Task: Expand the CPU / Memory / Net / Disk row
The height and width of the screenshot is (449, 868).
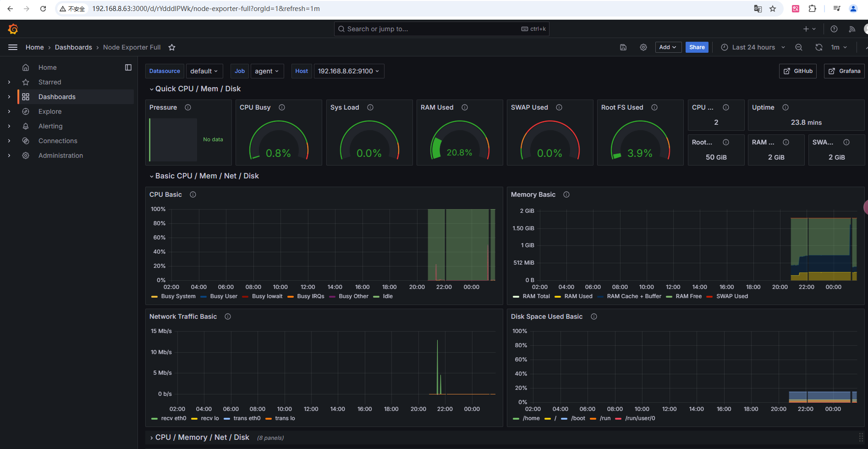Action: (x=202, y=438)
